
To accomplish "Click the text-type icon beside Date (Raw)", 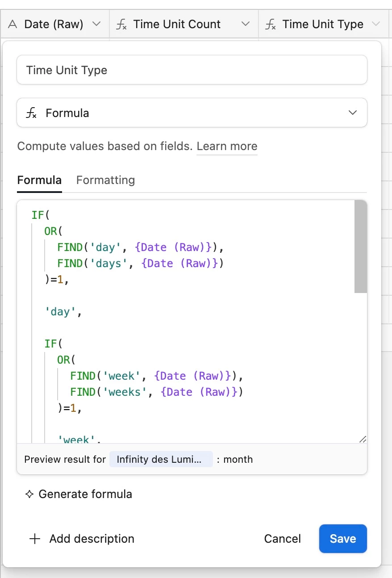I will click(13, 25).
